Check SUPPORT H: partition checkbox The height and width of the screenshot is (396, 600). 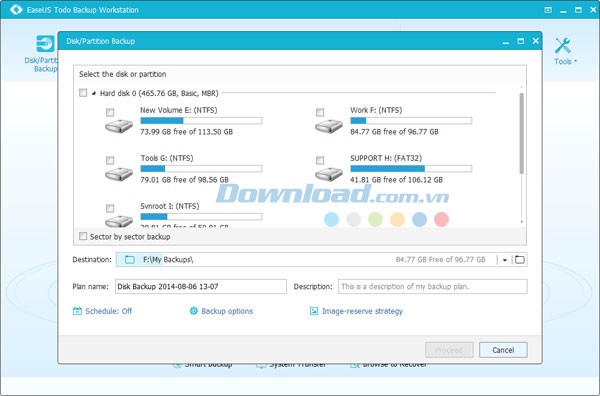click(320, 160)
